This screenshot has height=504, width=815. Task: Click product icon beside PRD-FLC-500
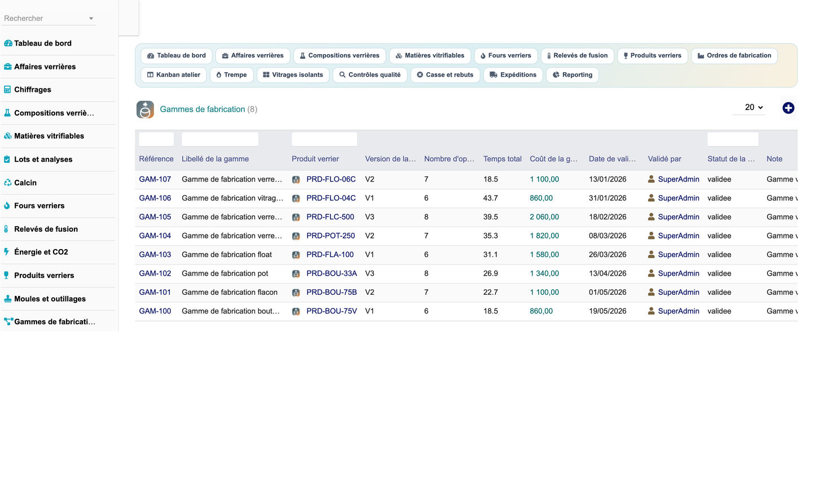pyautogui.click(x=296, y=217)
